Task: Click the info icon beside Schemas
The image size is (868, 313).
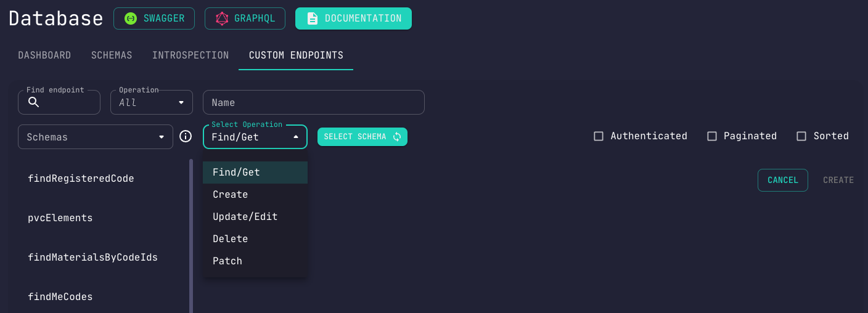Action: 186,136
